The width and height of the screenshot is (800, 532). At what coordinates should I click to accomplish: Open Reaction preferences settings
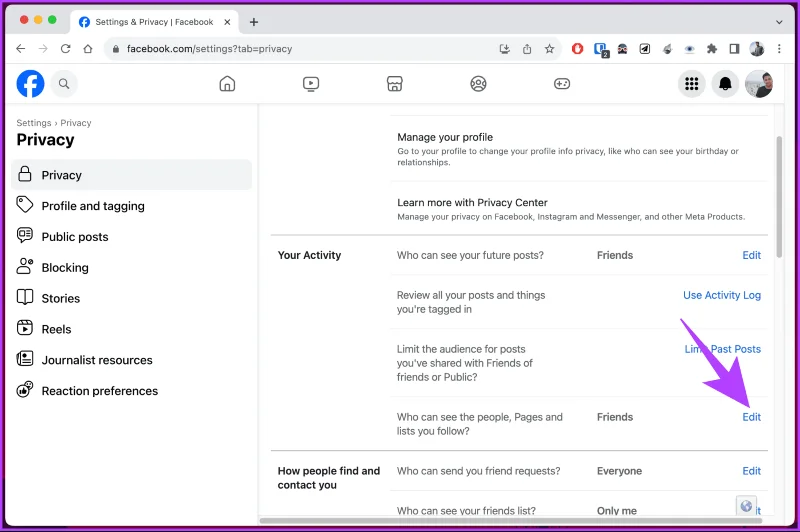[x=131, y=391]
